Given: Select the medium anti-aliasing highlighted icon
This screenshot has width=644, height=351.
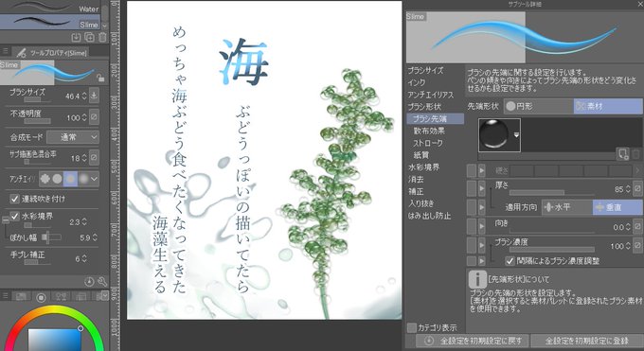Looking at the screenshot, I should [71, 179].
